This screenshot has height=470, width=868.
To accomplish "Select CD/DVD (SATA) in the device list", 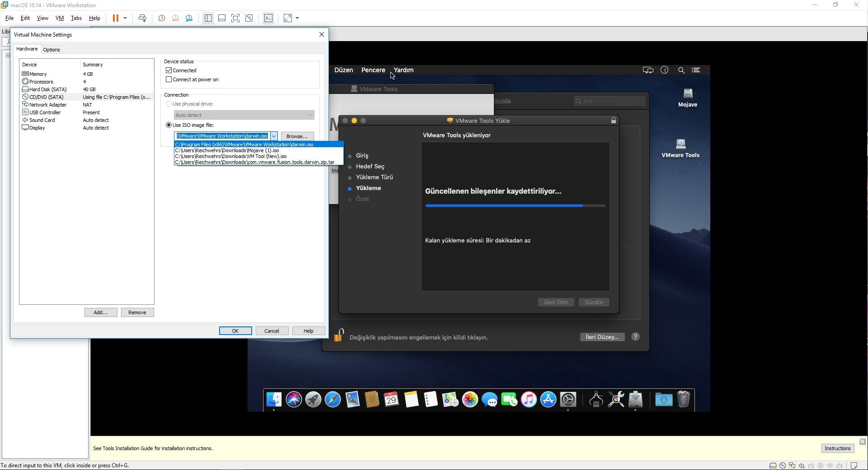I will 47,97.
